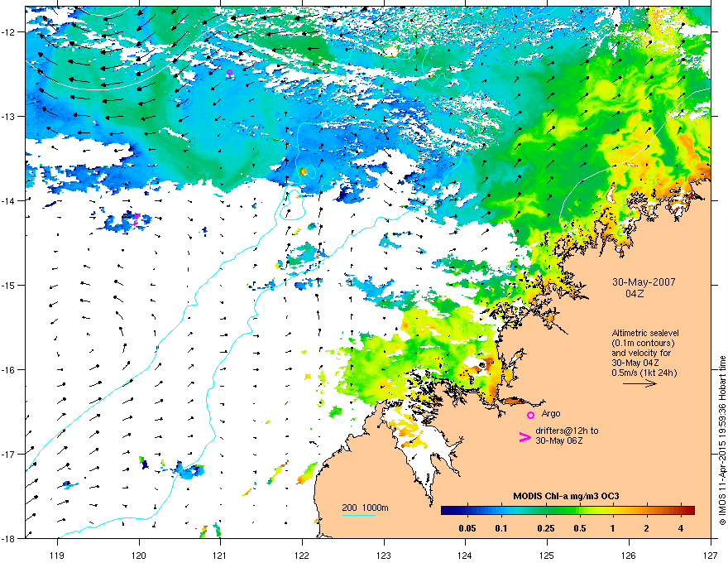Click colorbar value label '4'
This screenshot has height=563, width=728.
click(681, 528)
